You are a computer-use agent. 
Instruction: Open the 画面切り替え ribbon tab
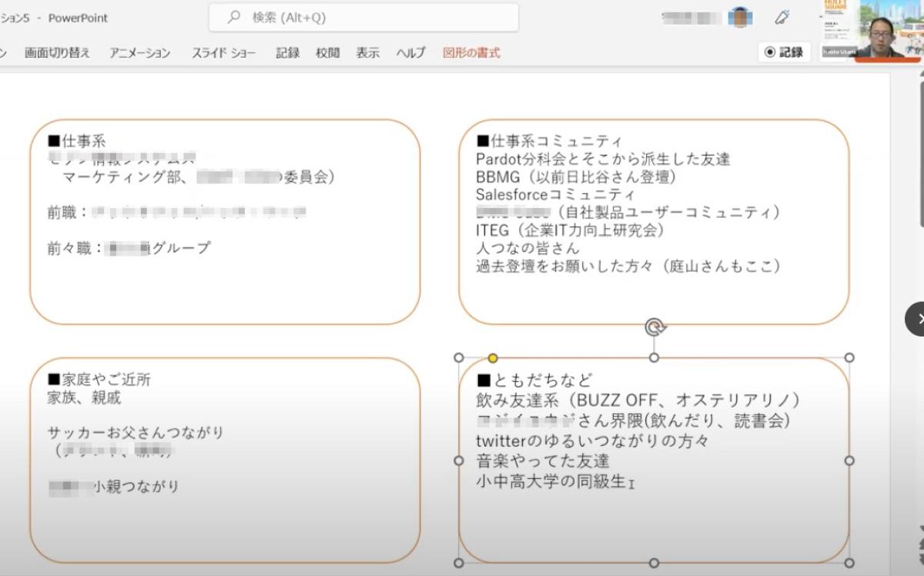(57, 52)
